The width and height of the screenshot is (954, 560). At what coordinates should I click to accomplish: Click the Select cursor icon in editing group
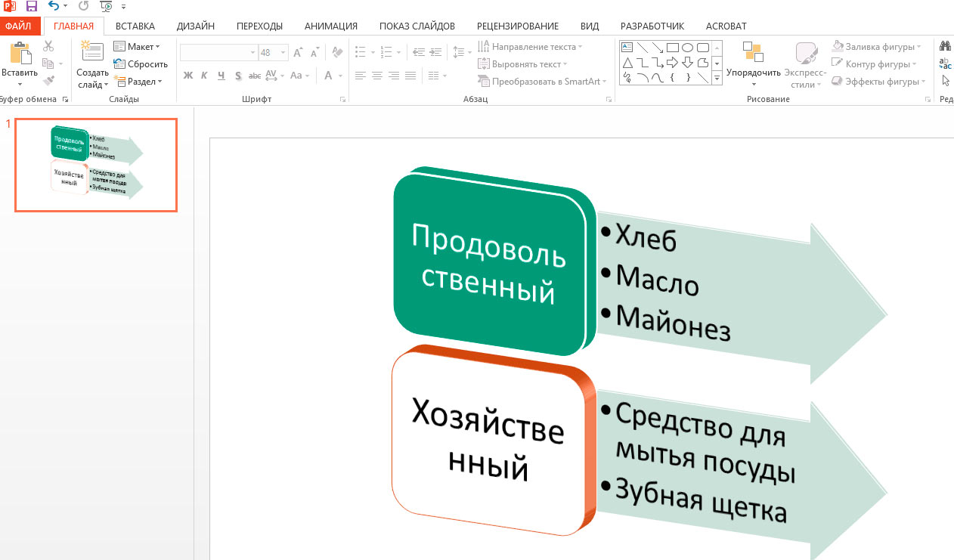(x=946, y=80)
